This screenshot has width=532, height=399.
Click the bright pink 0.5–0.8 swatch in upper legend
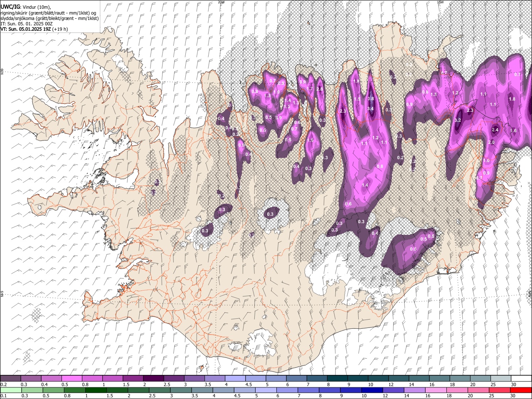click(71, 379)
